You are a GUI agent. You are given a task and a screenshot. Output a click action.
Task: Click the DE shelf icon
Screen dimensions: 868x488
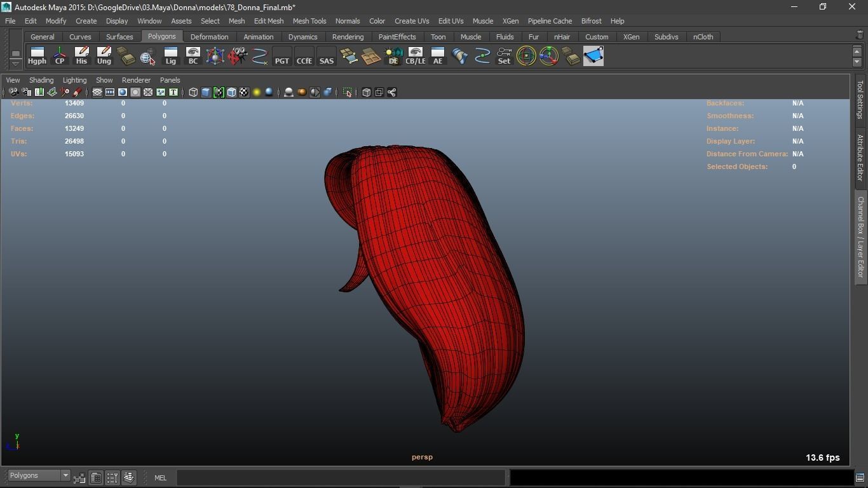pos(393,56)
